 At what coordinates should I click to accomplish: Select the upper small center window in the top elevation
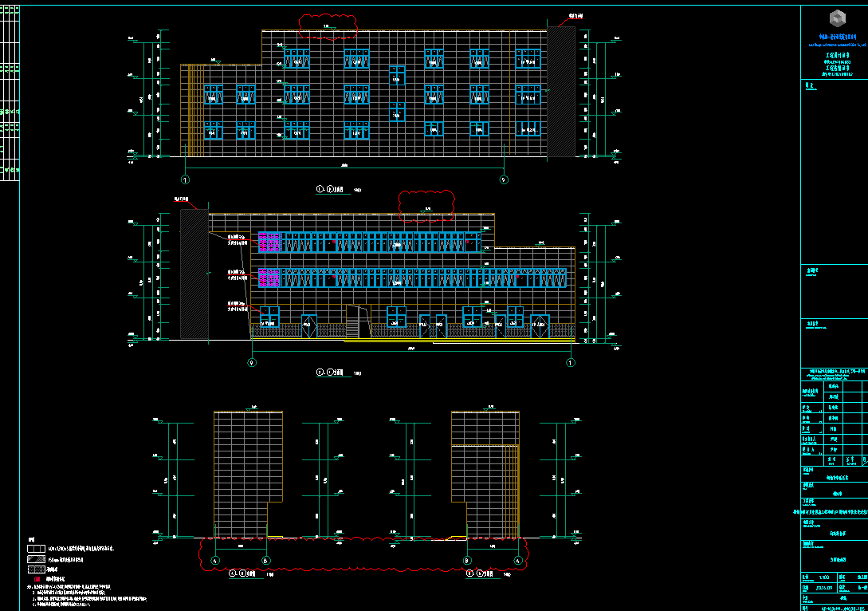point(397,75)
